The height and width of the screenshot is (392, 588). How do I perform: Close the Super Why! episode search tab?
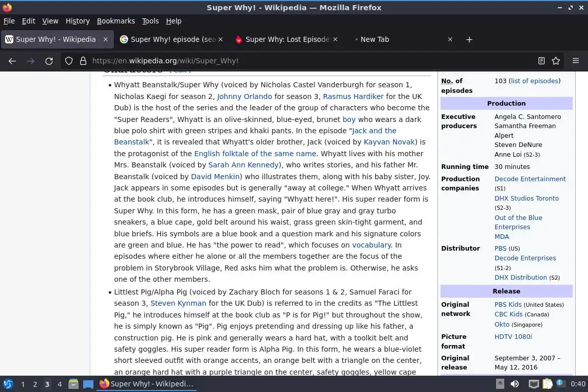pyautogui.click(x=220, y=39)
